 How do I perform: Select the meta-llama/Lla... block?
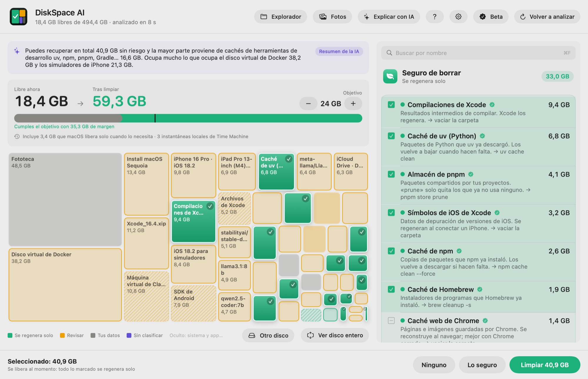point(314,171)
